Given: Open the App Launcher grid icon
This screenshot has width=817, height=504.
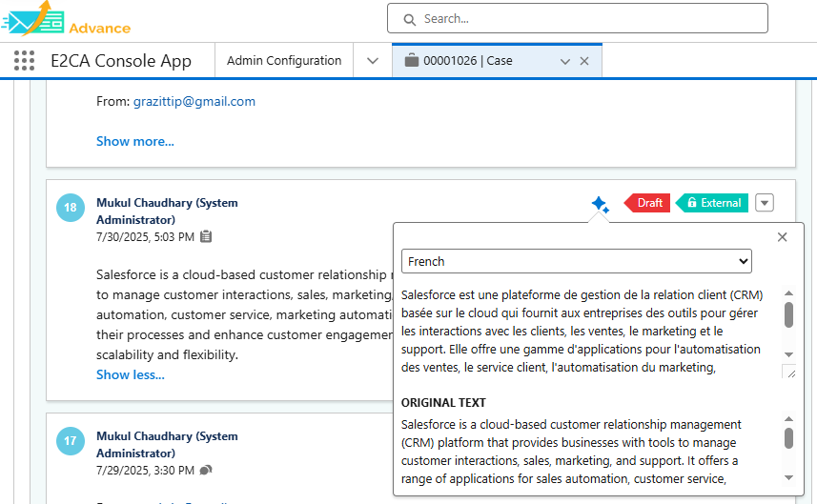Looking at the screenshot, I should coord(24,60).
